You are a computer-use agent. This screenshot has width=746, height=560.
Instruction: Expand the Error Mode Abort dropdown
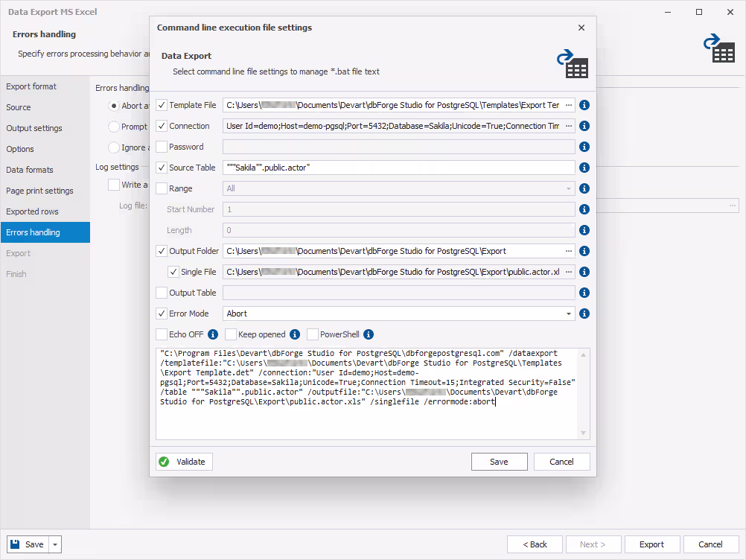tap(569, 314)
